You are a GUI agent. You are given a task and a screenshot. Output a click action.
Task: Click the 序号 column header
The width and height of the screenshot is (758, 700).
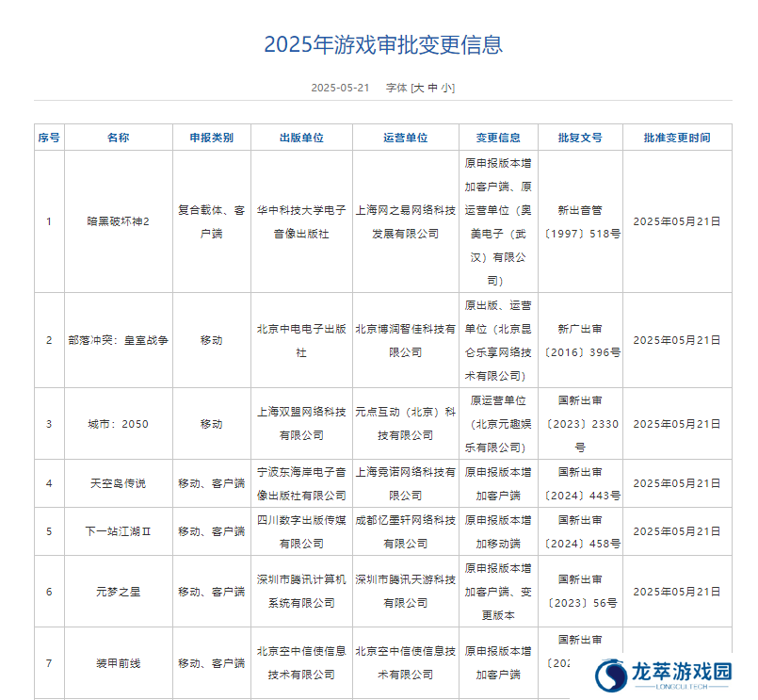coord(49,138)
